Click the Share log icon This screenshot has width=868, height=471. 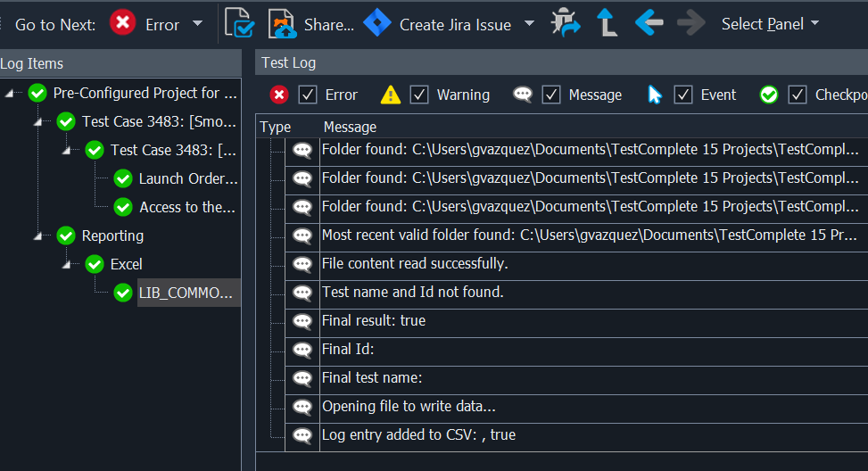coord(282,24)
